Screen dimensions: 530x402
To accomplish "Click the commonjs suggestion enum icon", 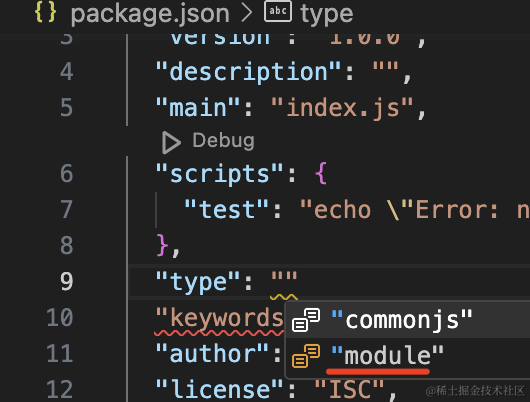I will coord(306,320).
